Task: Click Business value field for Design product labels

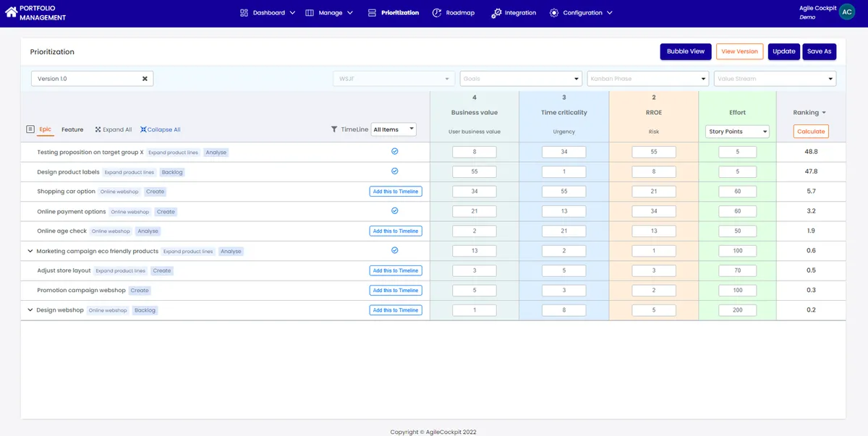Action: tap(475, 171)
